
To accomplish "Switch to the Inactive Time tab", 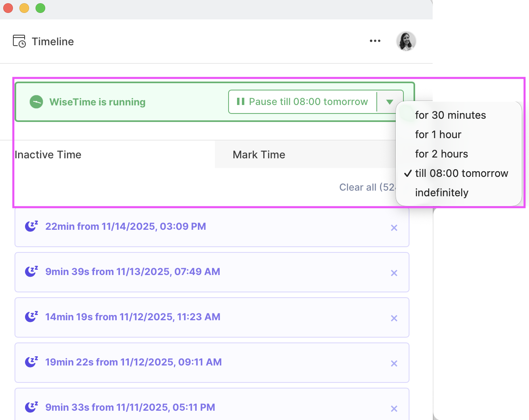I will [48, 155].
